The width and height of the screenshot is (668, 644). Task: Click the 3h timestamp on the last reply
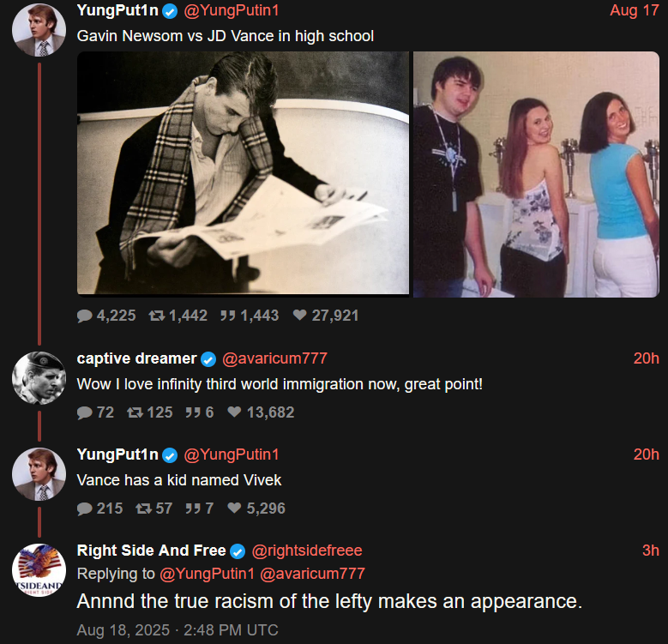click(650, 551)
